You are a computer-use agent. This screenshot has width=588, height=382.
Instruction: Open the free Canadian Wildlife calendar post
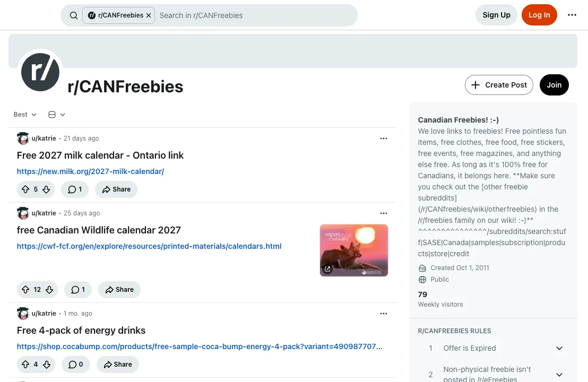99,230
